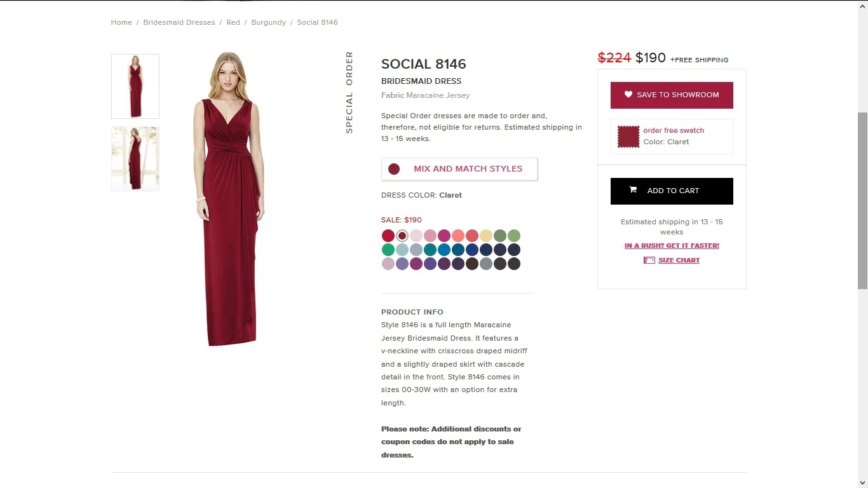Click the vertical page scrollbar

click(x=863, y=200)
